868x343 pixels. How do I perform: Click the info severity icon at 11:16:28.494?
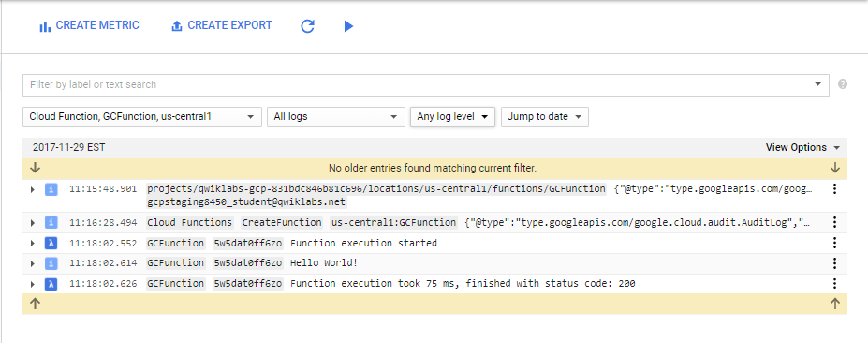[x=51, y=223]
